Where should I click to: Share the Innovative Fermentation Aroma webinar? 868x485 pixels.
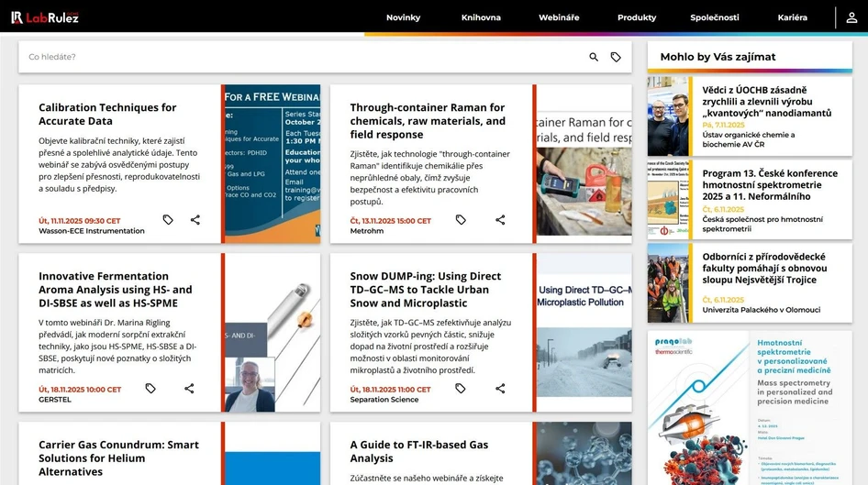click(189, 389)
